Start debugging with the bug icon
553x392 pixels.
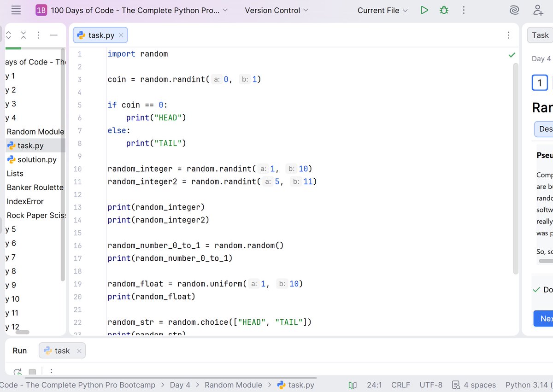point(444,10)
